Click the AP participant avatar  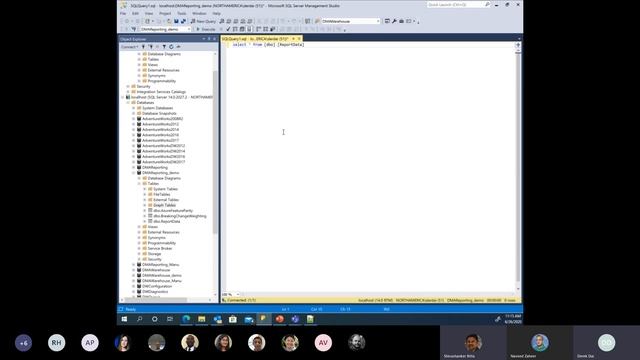click(x=90, y=343)
